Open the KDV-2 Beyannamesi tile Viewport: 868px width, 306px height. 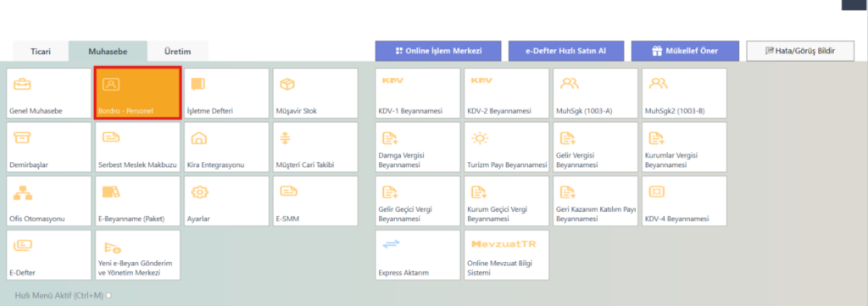pyautogui.click(x=507, y=93)
